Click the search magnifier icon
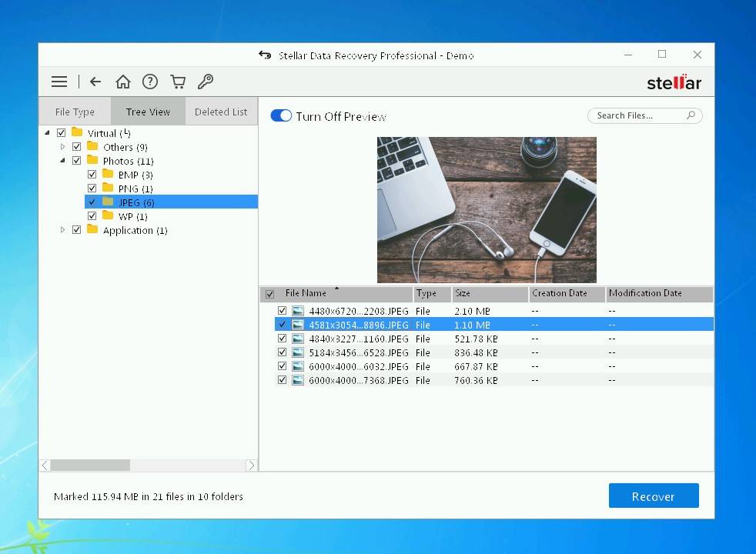The width and height of the screenshot is (756, 554). (x=691, y=115)
